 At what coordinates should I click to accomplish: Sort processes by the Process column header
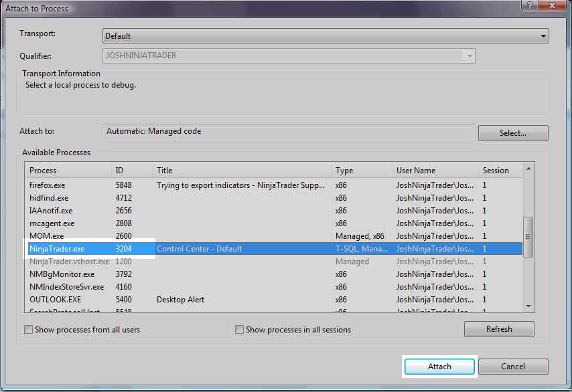tap(67, 170)
